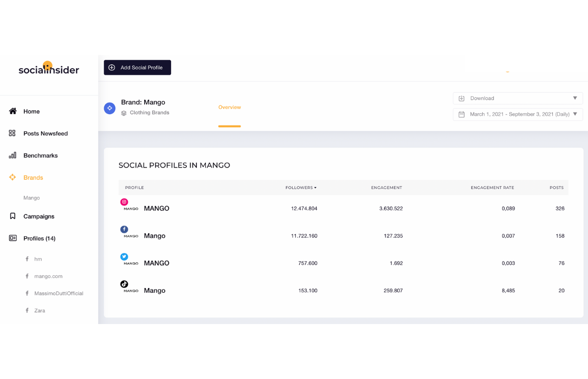Click the Instagram icon on MANGO row

[124, 202]
